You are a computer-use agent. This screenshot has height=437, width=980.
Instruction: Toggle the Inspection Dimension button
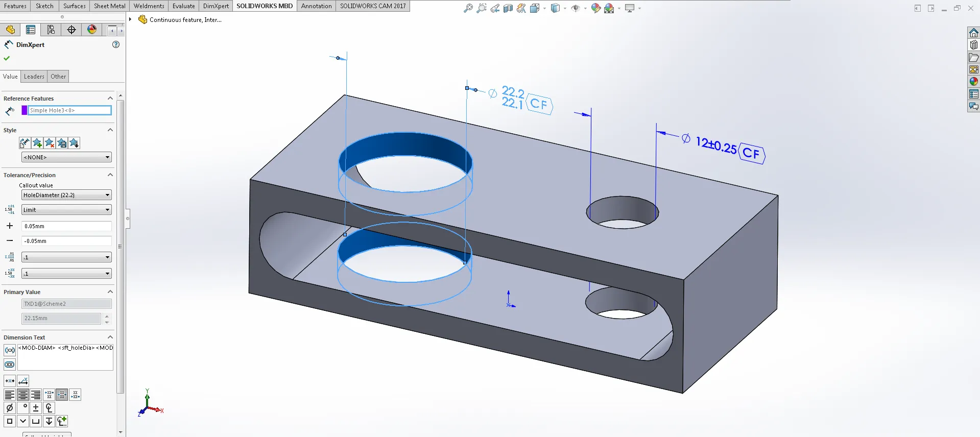pyautogui.click(x=10, y=365)
